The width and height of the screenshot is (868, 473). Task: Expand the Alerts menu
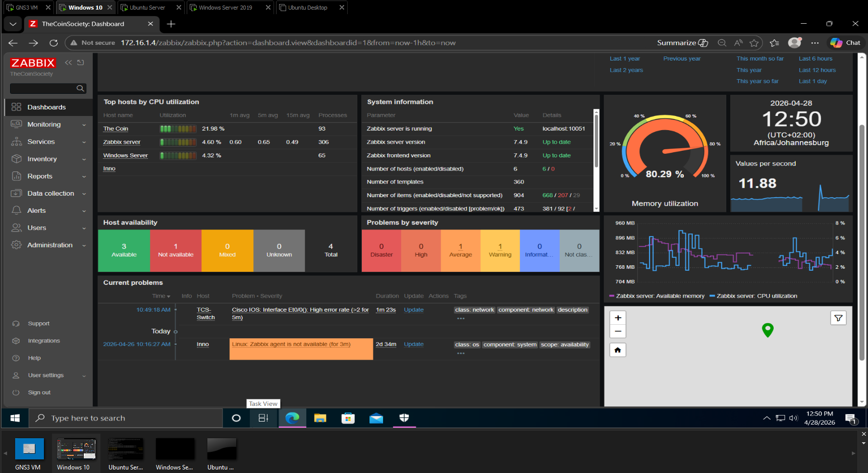coord(48,210)
